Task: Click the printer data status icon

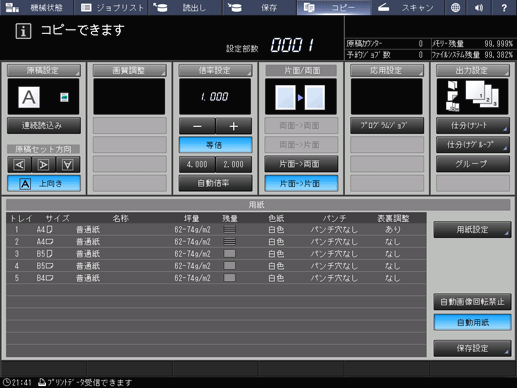Action: pyautogui.click(x=42, y=382)
